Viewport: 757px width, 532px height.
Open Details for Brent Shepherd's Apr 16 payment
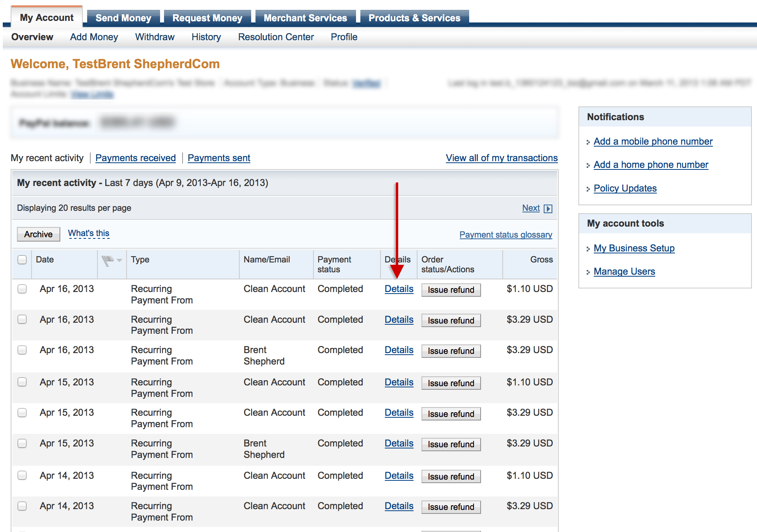point(399,350)
